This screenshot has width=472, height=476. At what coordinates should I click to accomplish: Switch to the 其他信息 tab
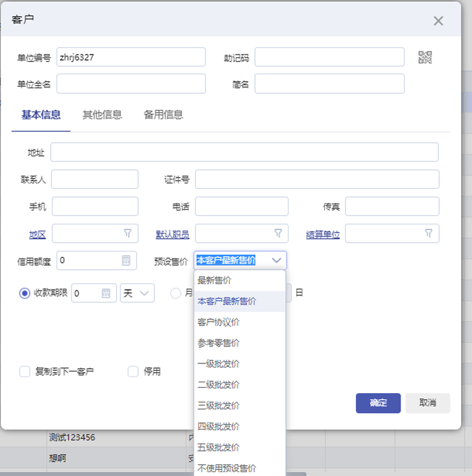[x=102, y=115]
